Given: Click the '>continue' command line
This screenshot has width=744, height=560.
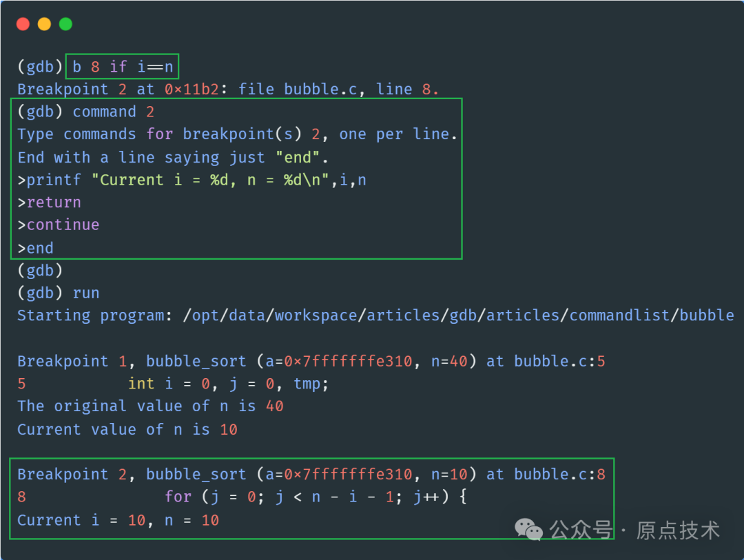Looking at the screenshot, I should (x=59, y=225).
